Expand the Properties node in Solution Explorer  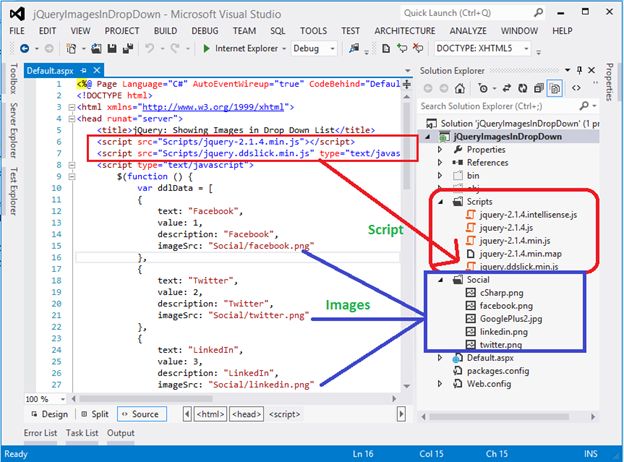tap(440, 150)
